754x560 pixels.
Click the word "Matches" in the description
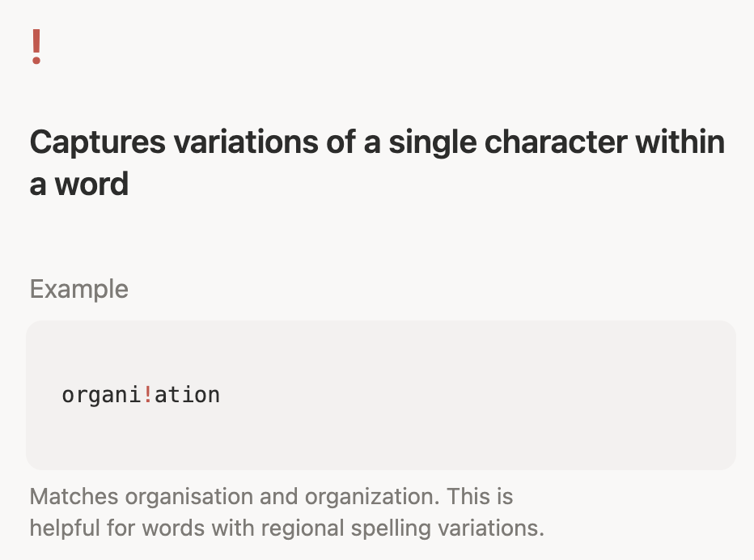(x=62, y=496)
